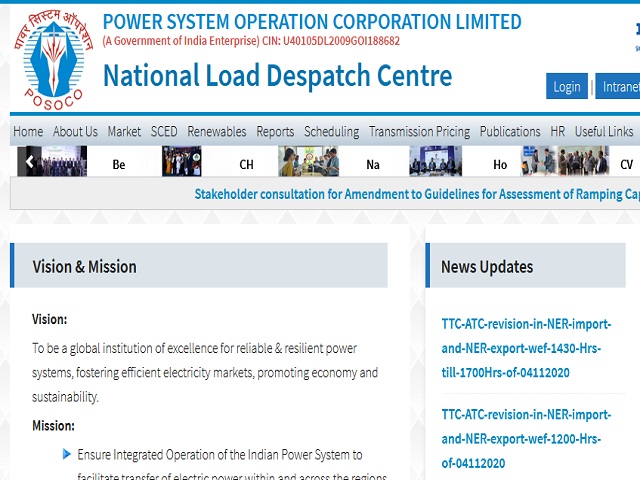Open the About Us menu
Image resolution: width=640 pixels, height=480 pixels.
(x=75, y=132)
